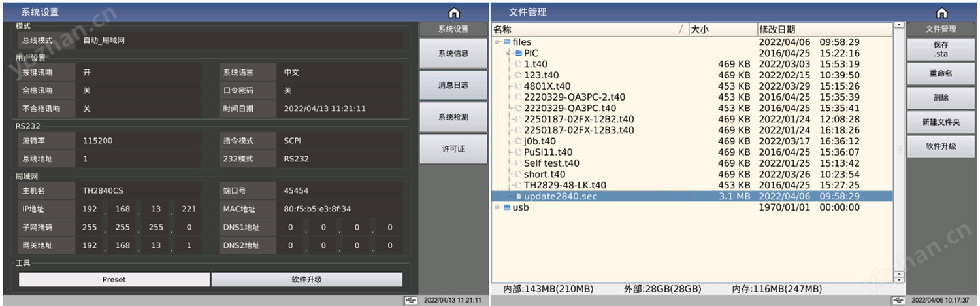Expand the usb tree node
Screen dimensions: 980x306
coord(498,207)
